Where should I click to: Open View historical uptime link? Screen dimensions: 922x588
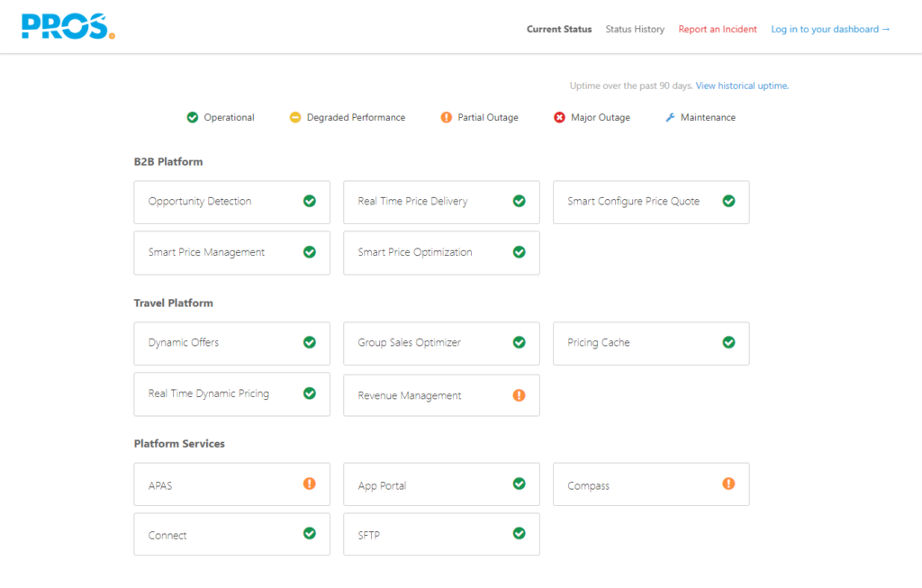(742, 86)
